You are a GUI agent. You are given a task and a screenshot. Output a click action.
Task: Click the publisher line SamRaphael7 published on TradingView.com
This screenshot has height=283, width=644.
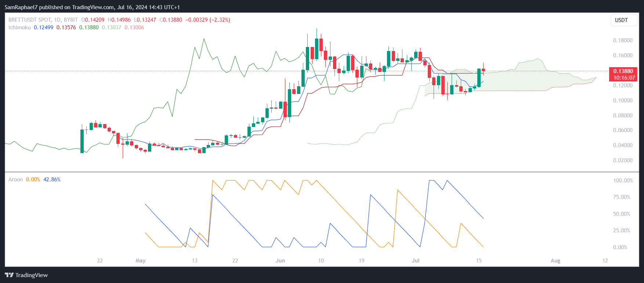click(x=92, y=7)
